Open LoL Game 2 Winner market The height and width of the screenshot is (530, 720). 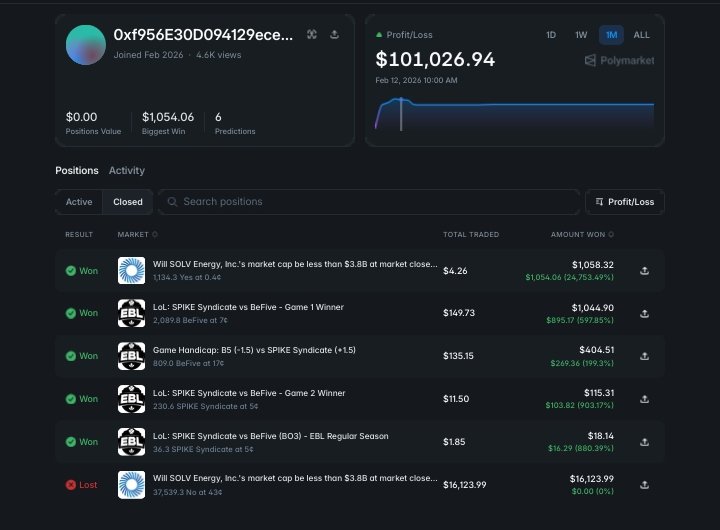[249, 393]
